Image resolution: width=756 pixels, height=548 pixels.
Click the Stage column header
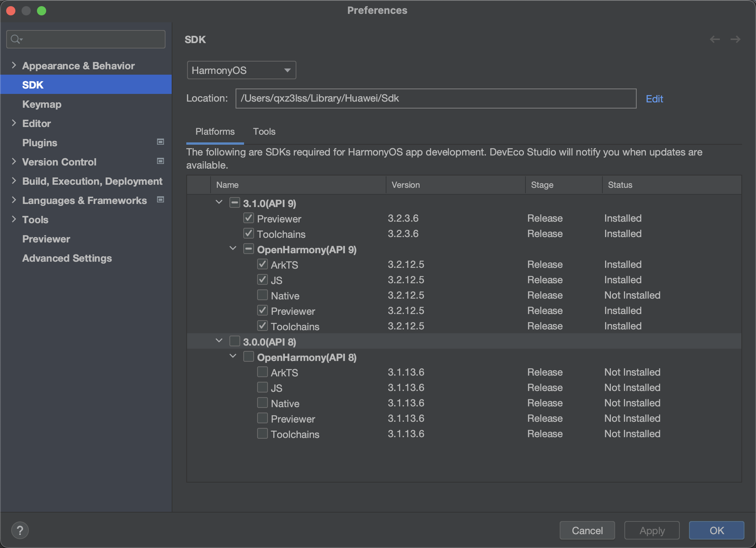(x=564, y=185)
